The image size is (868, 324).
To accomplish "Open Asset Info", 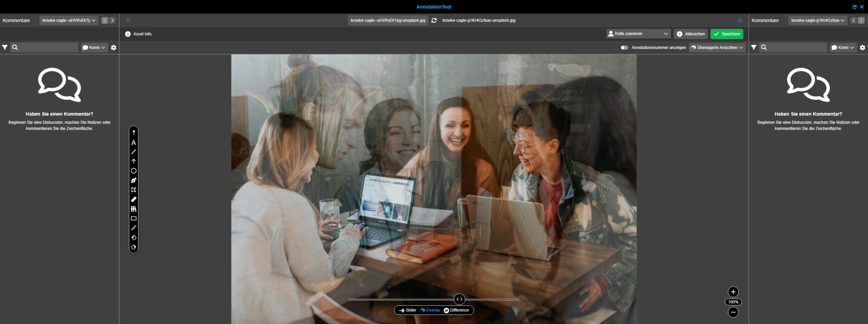I will [x=138, y=34].
